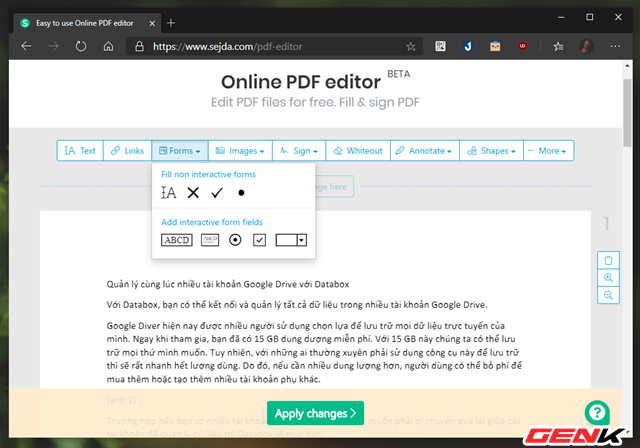
Task: Click the Fill non interactive forms heading
Action: tap(208, 174)
